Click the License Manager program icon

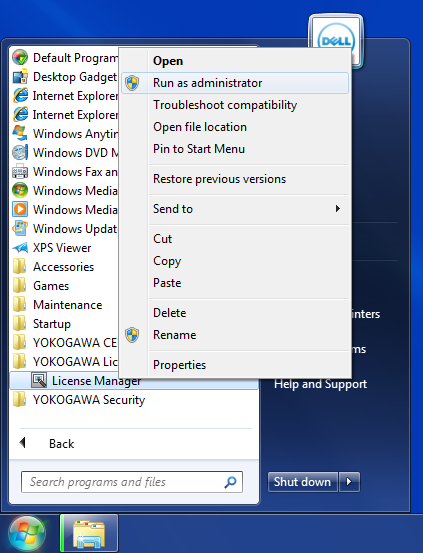(39, 381)
